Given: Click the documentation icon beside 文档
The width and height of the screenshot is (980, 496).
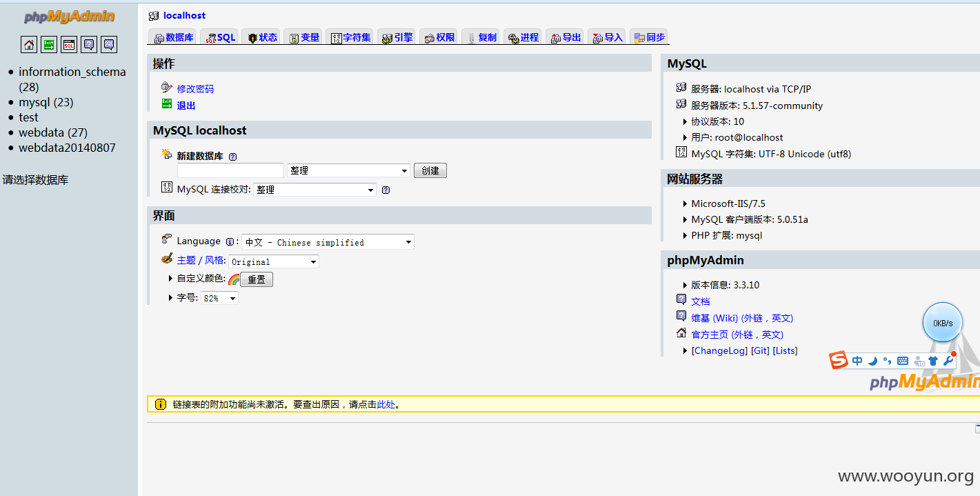Looking at the screenshot, I should [x=681, y=299].
